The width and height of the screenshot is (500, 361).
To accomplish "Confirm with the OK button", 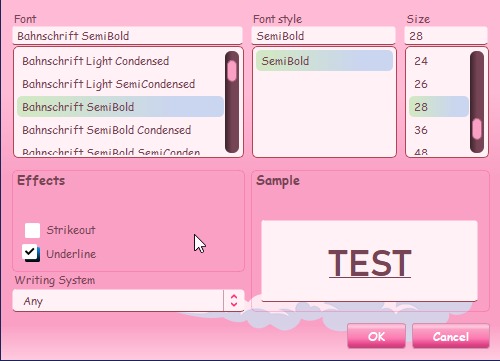I will pos(376,336).
